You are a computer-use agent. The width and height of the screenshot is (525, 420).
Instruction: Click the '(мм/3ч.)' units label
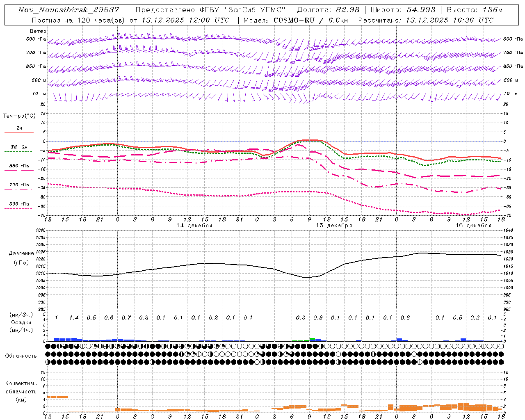coord(21,315)
